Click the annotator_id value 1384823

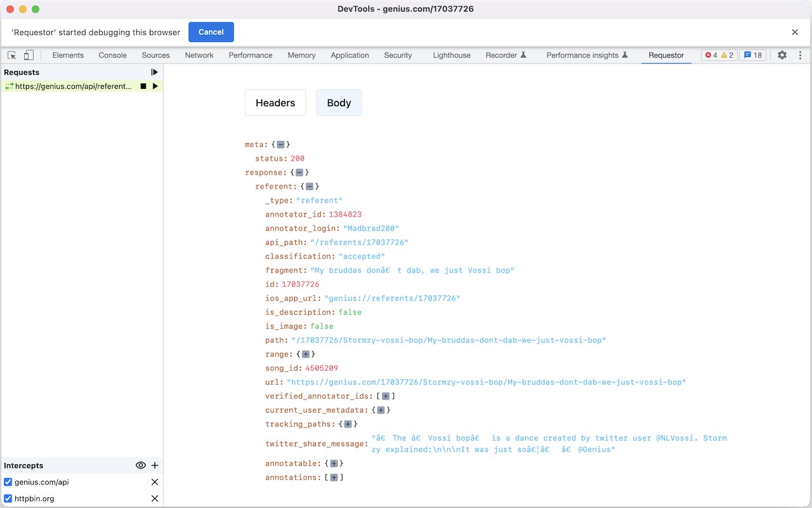click(x=345, y=215)
